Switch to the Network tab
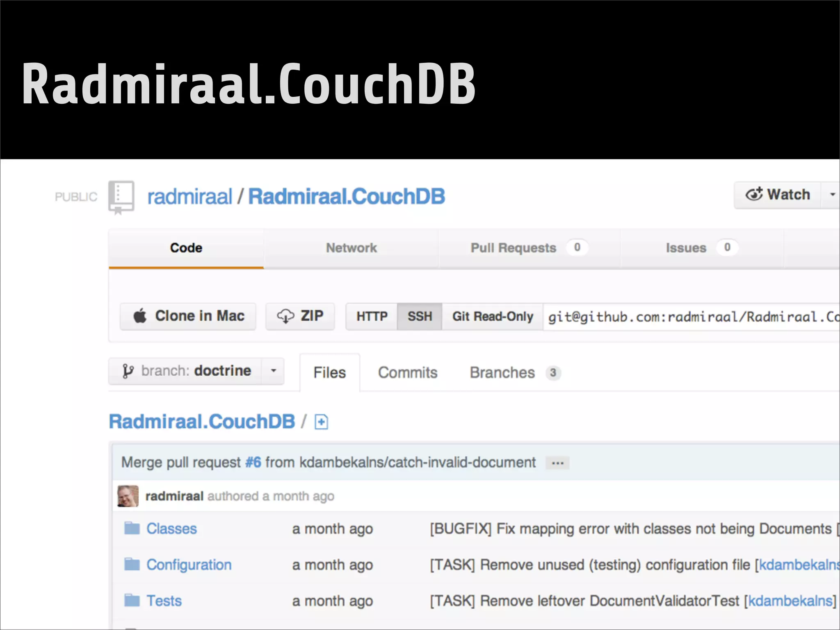Screen dimensions: 840x630 pos(352,248)
